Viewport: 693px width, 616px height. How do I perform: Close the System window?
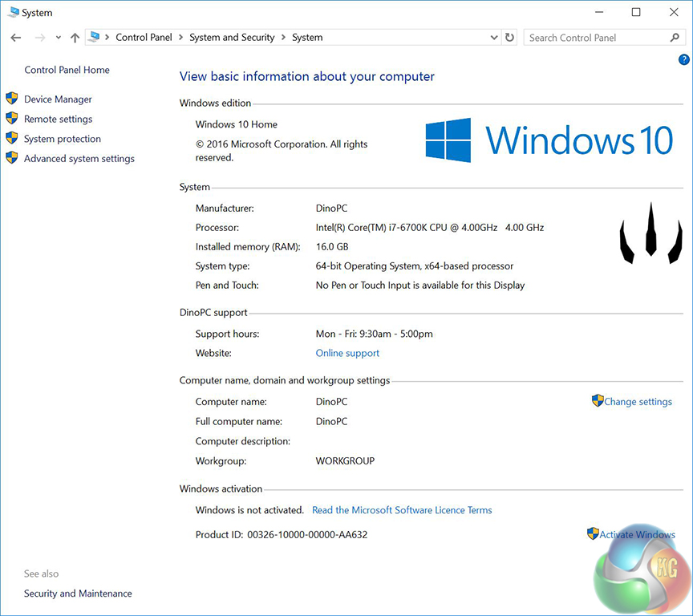[674, 12]
